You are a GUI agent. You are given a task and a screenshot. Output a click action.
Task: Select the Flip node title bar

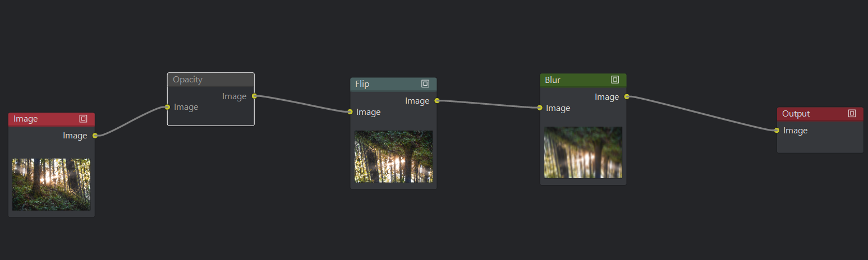[393, 84]
